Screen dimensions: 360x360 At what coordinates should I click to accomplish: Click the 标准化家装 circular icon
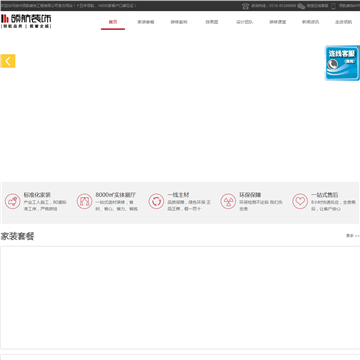point(13,202)
